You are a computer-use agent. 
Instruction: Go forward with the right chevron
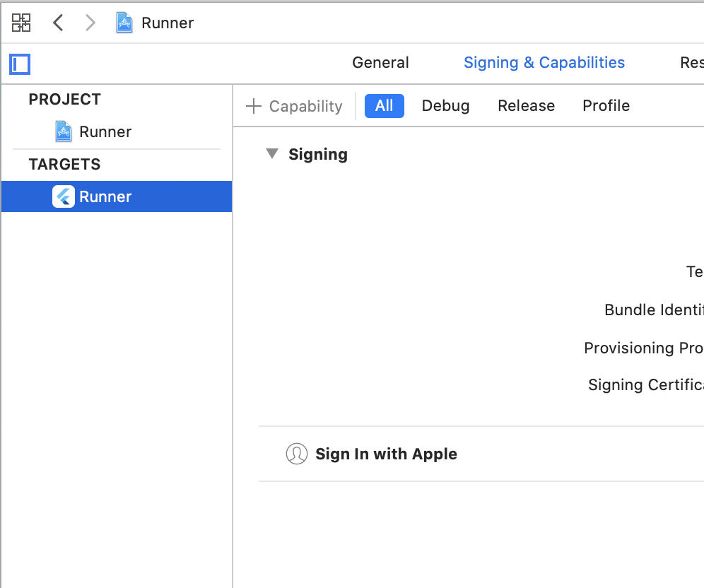pos(90,23)
